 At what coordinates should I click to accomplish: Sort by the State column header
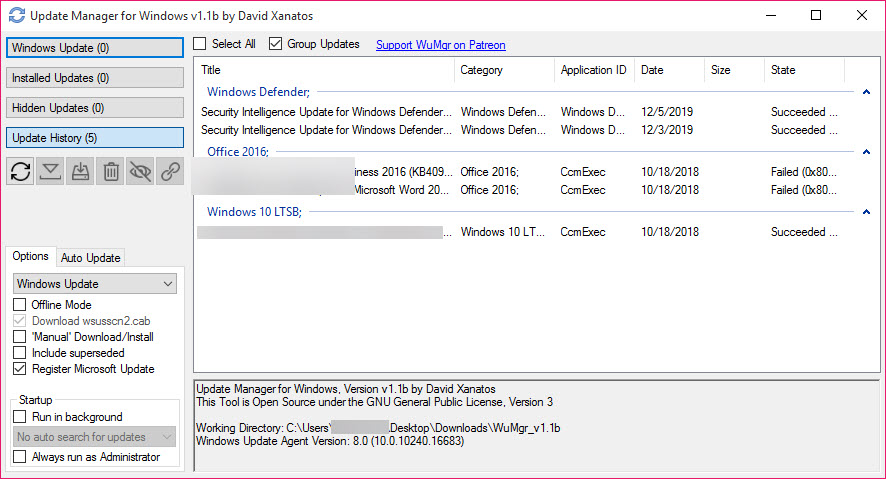pos(805,70)
